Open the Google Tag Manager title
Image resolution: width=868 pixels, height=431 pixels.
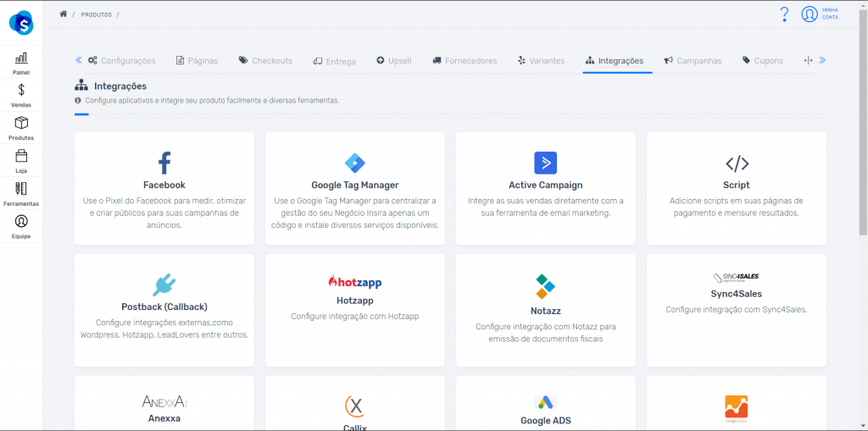(355, 185)
